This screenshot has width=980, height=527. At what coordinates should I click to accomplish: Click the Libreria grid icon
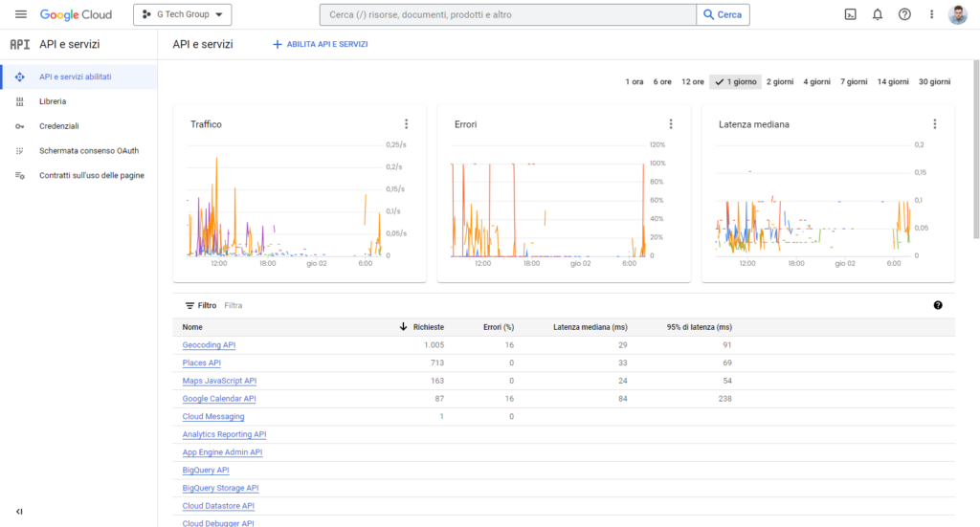(x=19, y=101)
